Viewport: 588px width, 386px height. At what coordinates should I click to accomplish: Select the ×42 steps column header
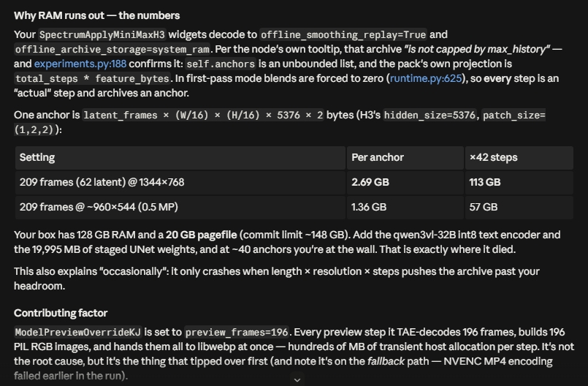[x=519, y=158]
